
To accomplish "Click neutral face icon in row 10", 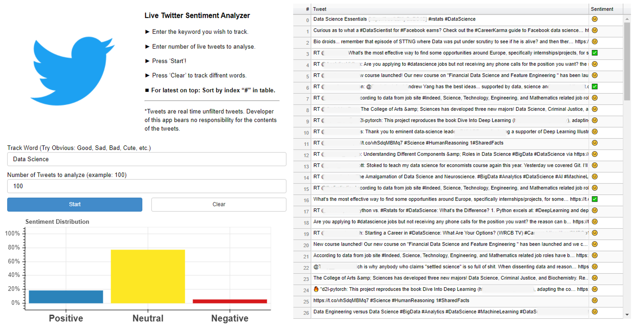I will tap(595, 132).
